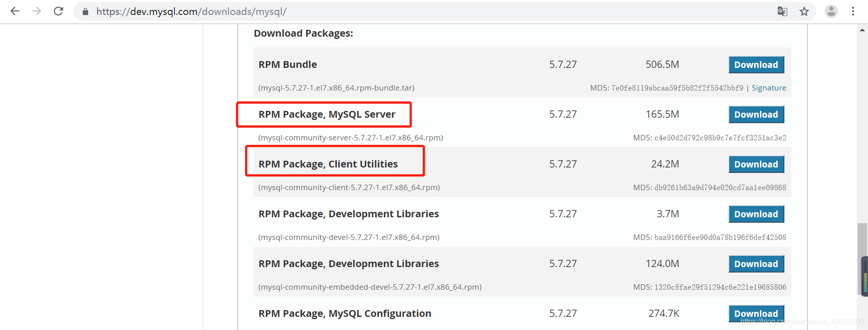Select MD5 hash of RPM Bundle

tap(677, 88)
